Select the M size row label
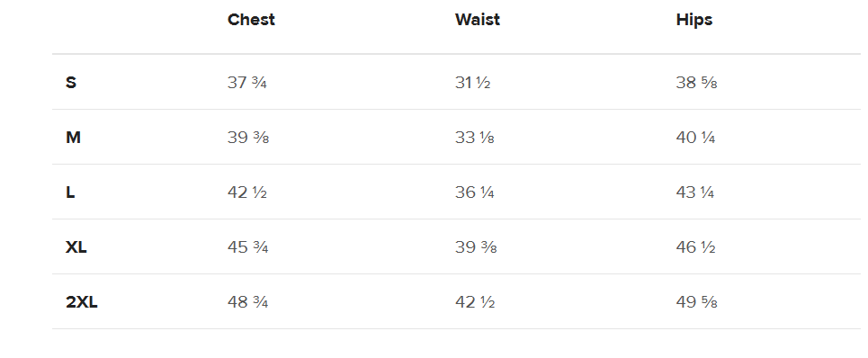868x358 pixels. pos(73,138)
